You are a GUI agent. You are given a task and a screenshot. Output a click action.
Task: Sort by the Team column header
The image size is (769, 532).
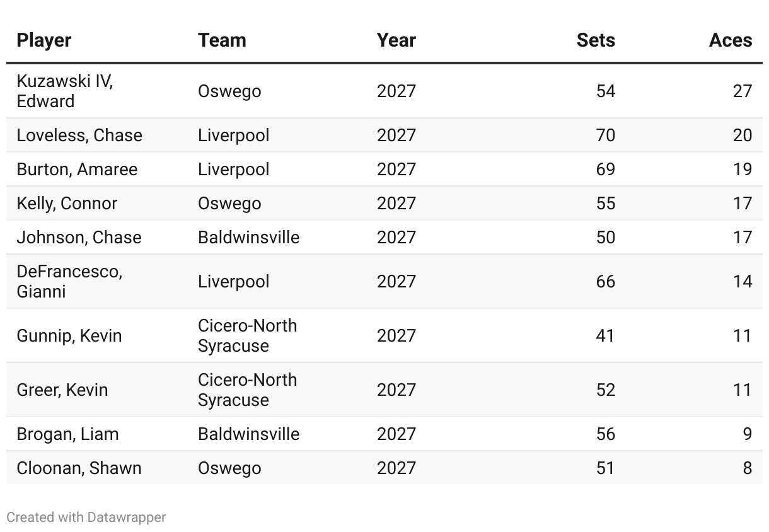click(x=222, y=40)
